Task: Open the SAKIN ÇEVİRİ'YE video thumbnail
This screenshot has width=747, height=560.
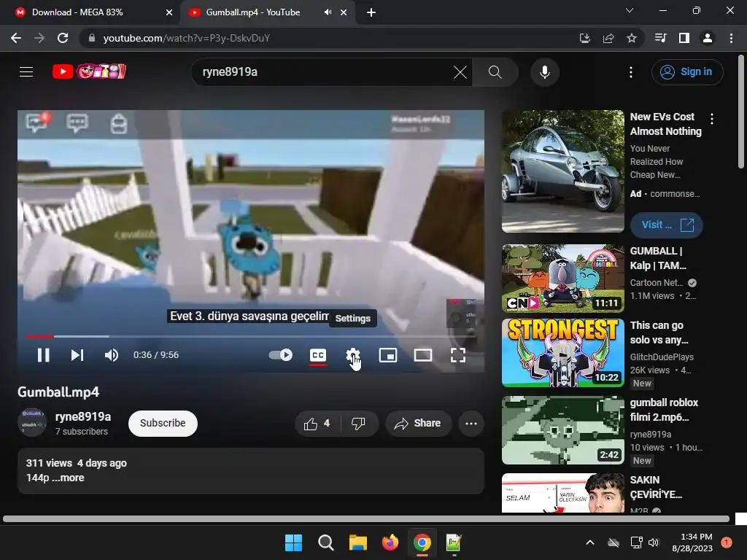Action: 562,492
